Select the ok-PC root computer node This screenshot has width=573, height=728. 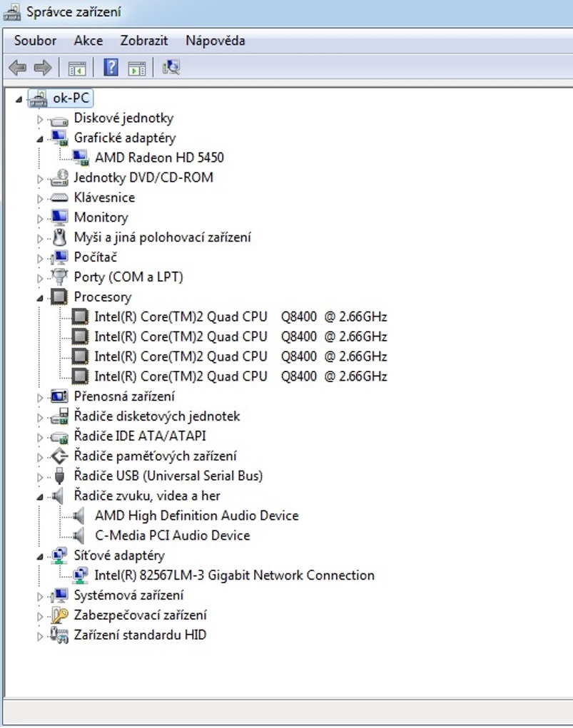click(x=71, y=98)
